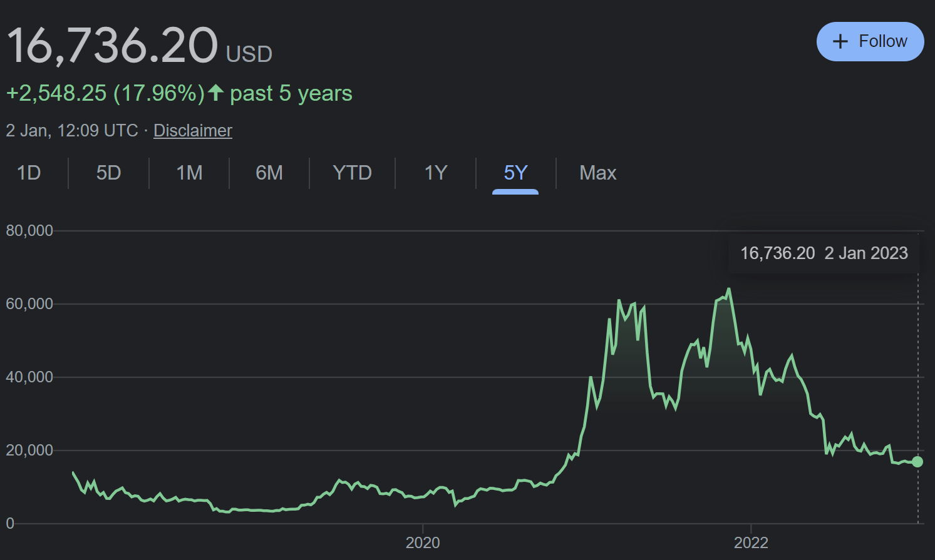Click the 16,736.20 USD price heading
This screenshot has width=935, height=560.
click(139, 46)
